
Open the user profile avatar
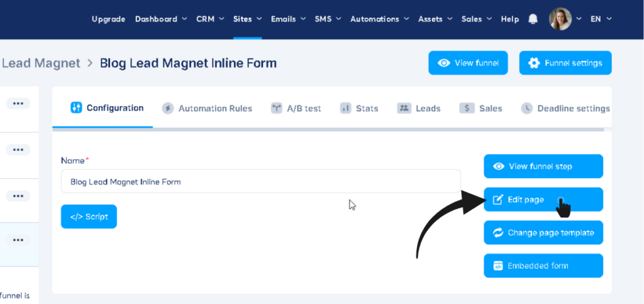pos(560,19)
